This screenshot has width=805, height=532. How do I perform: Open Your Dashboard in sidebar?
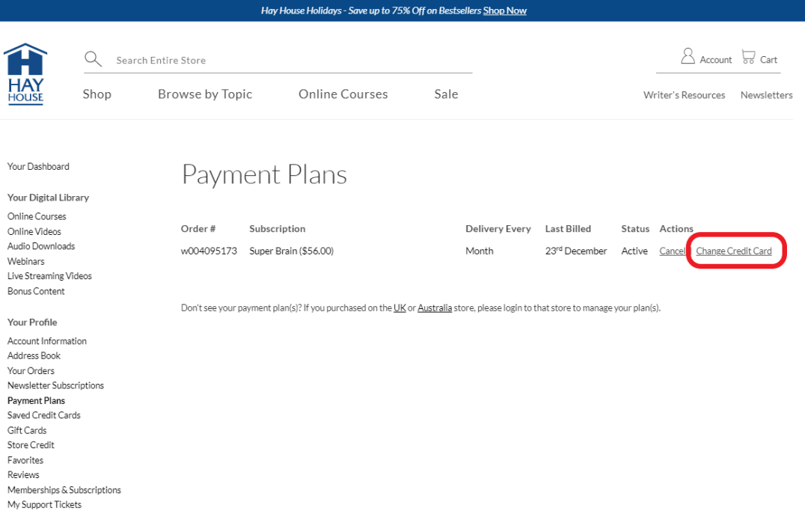(x=38, y=166)
